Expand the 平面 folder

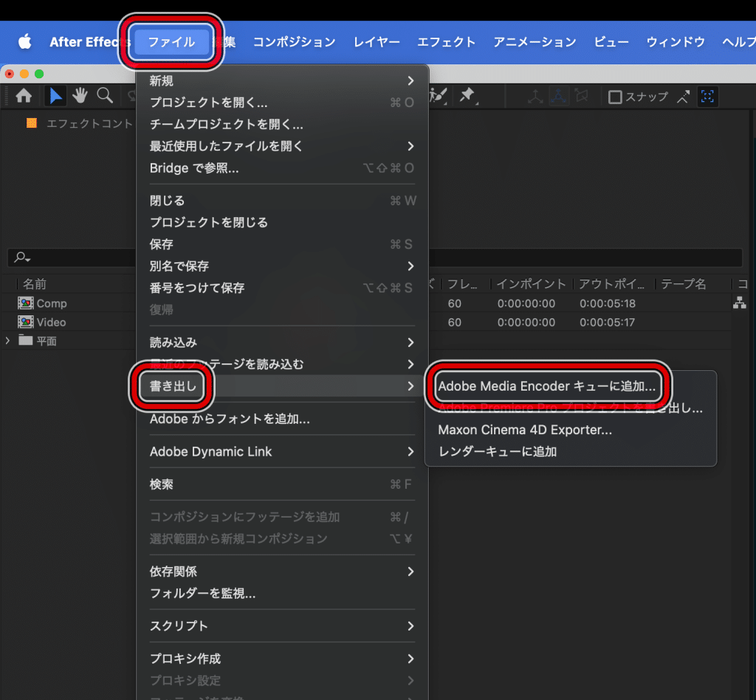click(x=8, y=341)
